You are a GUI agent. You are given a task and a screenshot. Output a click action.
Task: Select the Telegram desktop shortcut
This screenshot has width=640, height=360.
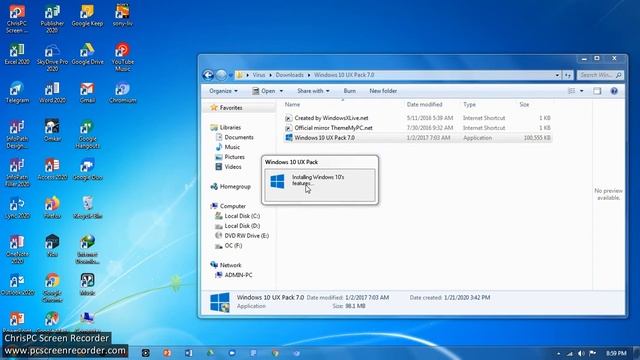pyautogui.click(x=17, y=93)
